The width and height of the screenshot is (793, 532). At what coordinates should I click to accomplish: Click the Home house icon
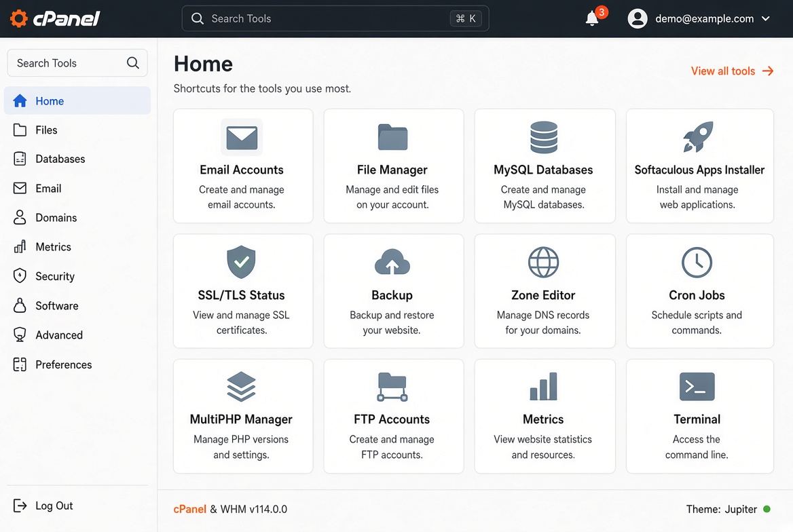pyautogui.click(x=20, y=100)
